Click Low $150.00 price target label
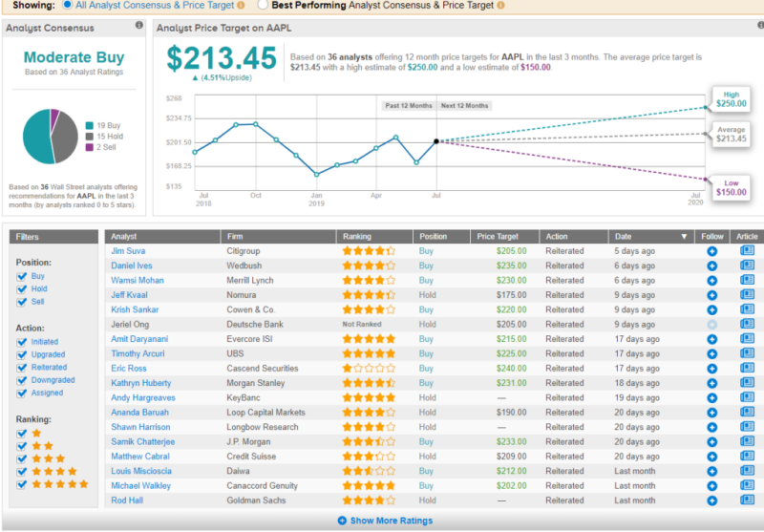Image resolution: width=764 pixels, height=532 pixels. coord(731,188)
